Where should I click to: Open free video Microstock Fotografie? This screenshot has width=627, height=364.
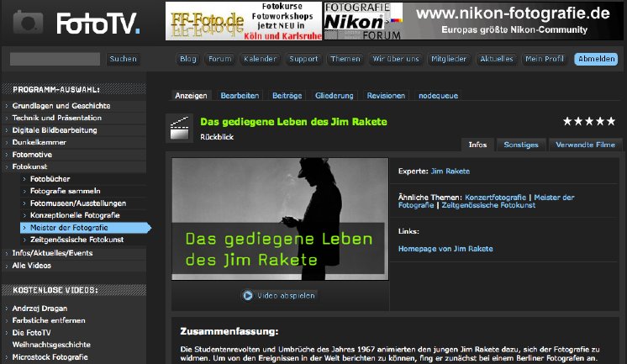pyautogui.click(x=50, y=356)
